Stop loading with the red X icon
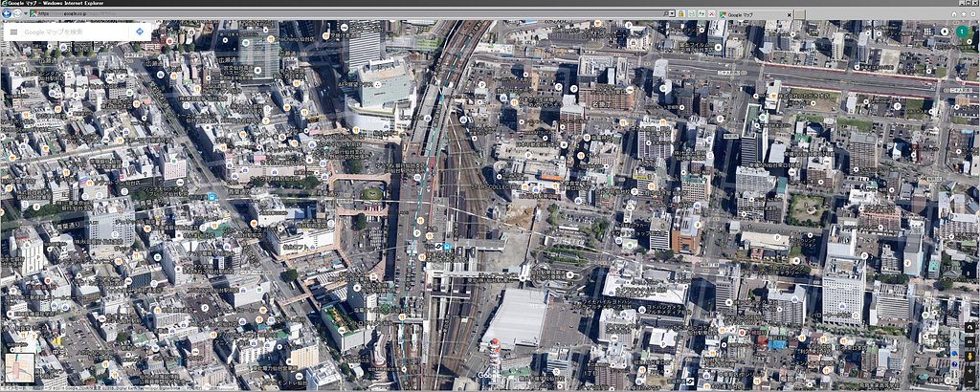The height and width of the screenshot is (392, 980). pyautogui.click(x=711, y=13)
